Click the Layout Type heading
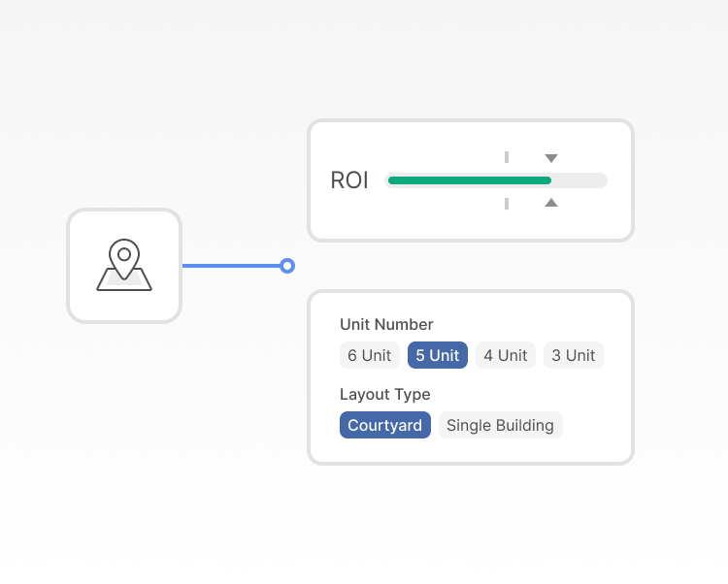728x584 pixels. [385, 394]
